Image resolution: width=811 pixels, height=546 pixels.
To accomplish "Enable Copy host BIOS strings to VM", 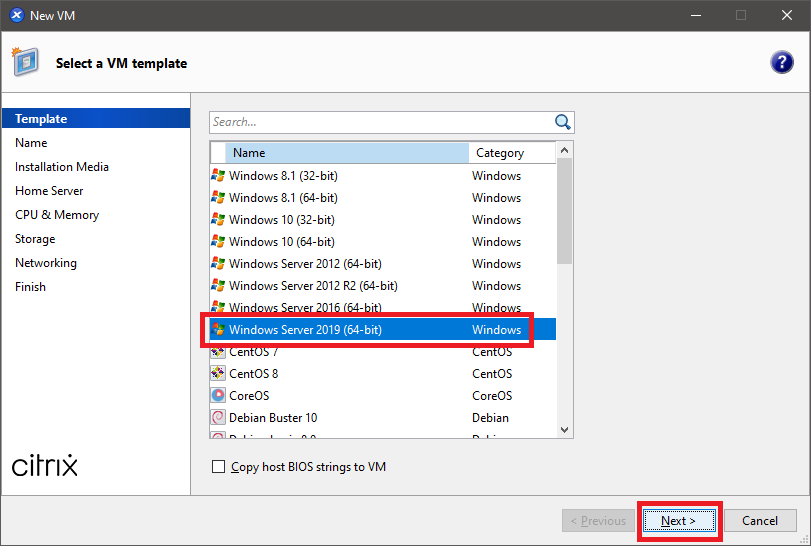I will point(219,467).
